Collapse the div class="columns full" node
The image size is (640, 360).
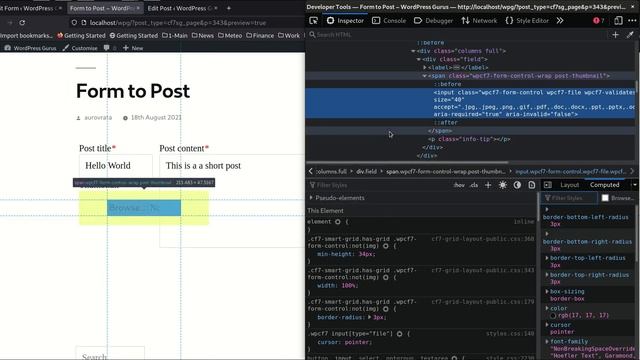coord(413,51)
